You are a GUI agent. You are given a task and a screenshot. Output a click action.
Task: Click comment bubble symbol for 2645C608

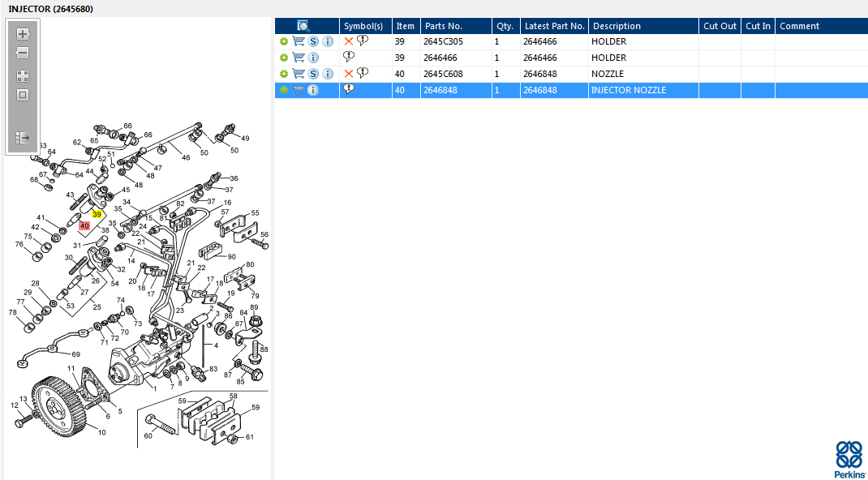[363, 73]
